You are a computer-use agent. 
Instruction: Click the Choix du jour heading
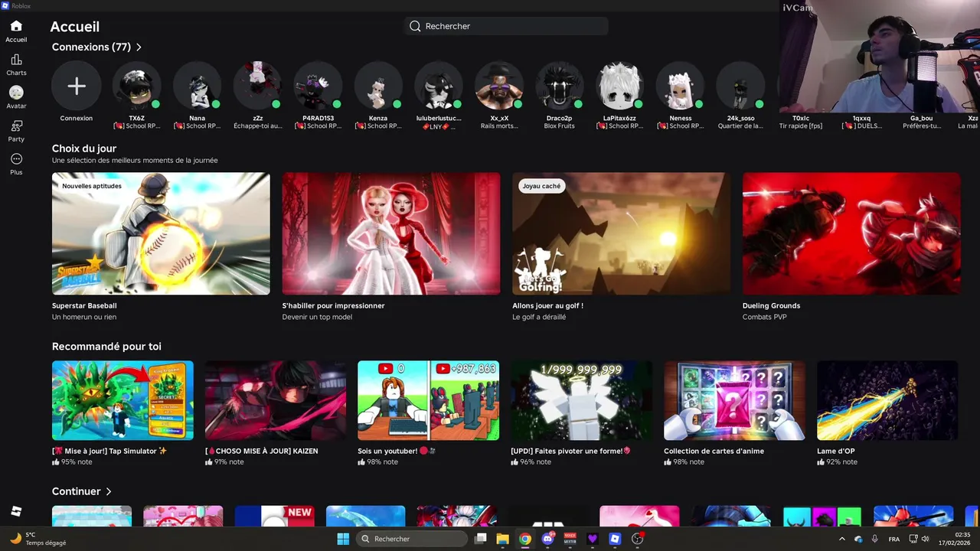(84, 148)
